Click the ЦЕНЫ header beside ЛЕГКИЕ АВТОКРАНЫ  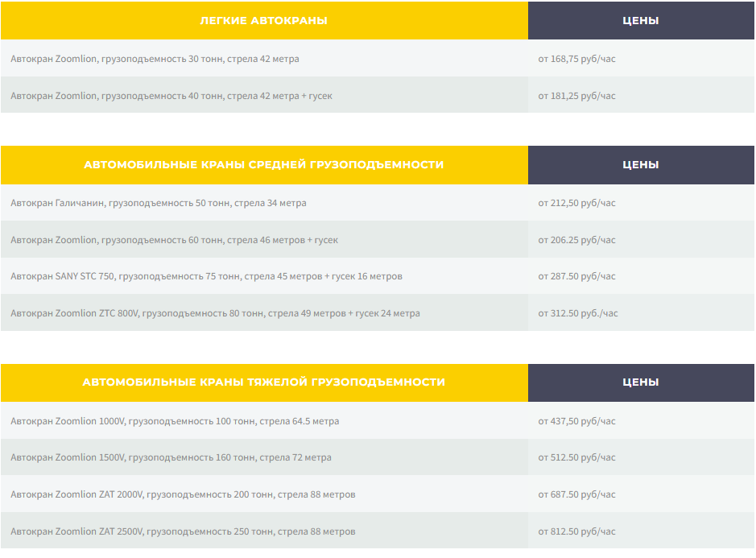click(x=640, y=20)
